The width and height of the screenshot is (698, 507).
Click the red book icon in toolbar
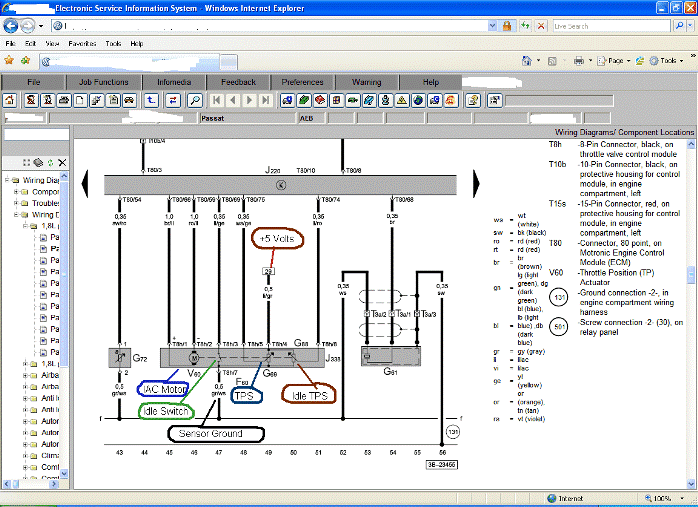click(x=320, y=100)
